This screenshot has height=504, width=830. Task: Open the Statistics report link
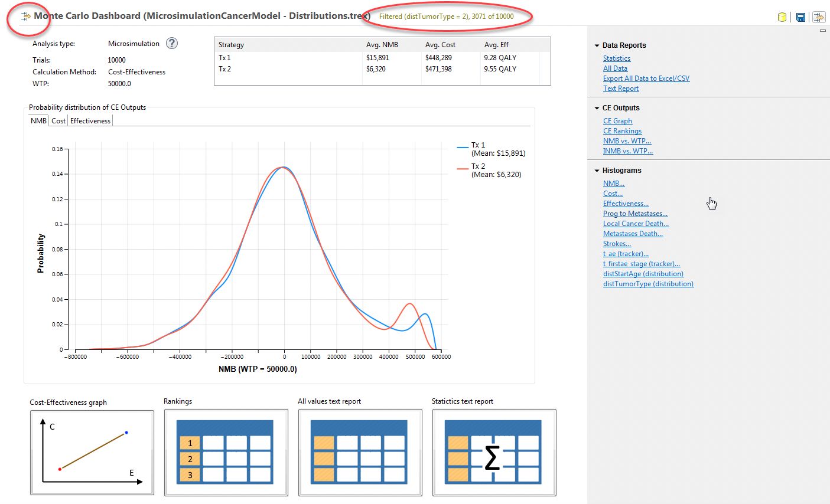(617, 58)
